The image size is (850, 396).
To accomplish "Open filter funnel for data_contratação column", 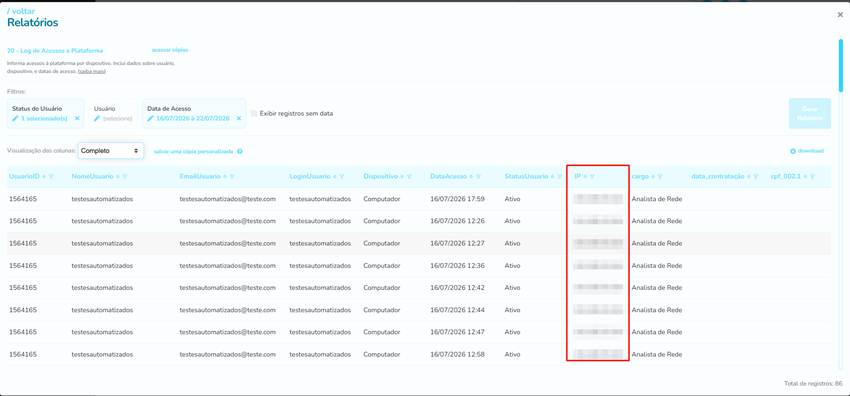I will click(755, 177).
